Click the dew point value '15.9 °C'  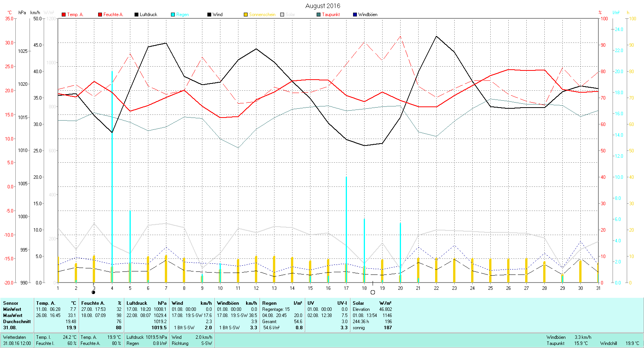pos(581,343)
